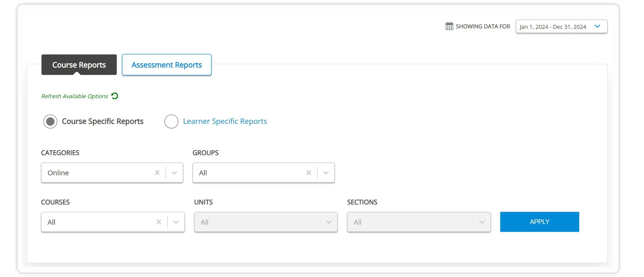The width and height of the screenshot is (644, 277).
Task: Open the Units dropdown arrow
Action: point(329,222)
